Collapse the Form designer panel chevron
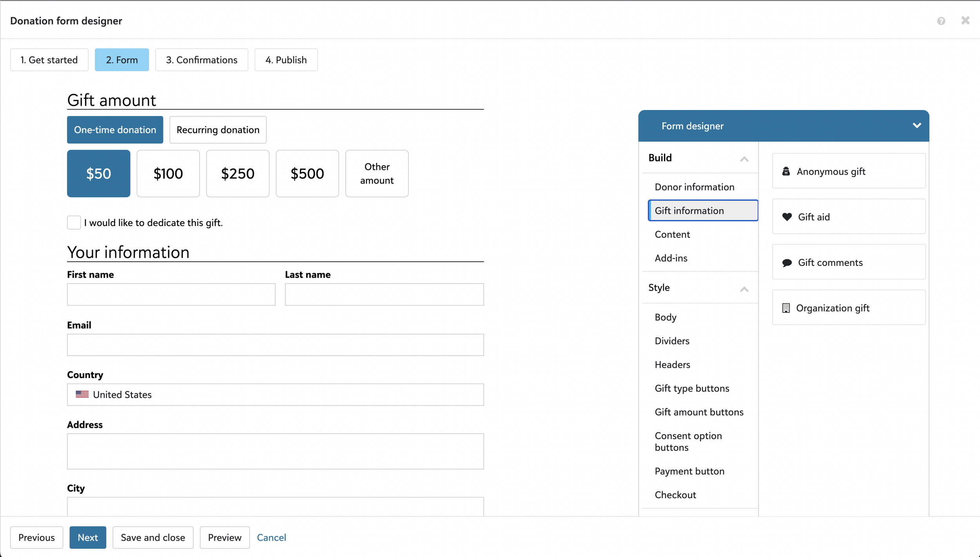This screenshot has height=557, width=980. coord(916,126)
